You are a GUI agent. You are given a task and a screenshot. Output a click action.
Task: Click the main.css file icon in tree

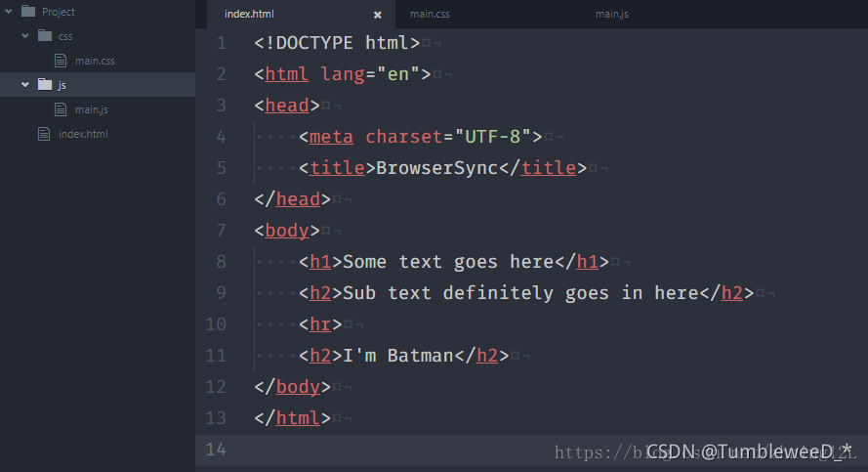coord(61,61)
